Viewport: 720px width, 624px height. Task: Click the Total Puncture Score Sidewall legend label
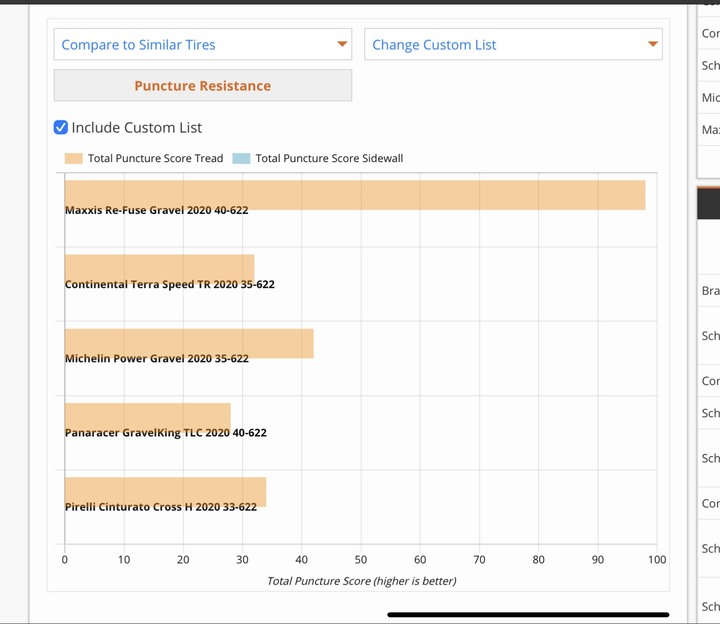click(x=329, y=158)
